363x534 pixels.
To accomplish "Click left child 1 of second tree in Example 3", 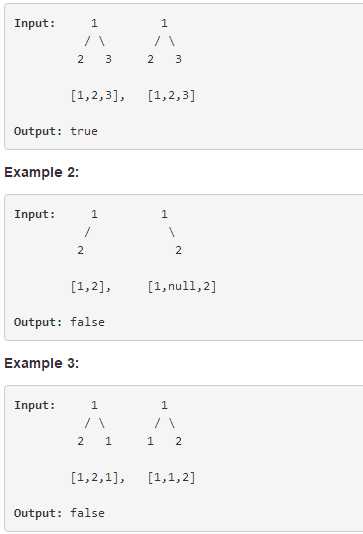I will [150, 441].
